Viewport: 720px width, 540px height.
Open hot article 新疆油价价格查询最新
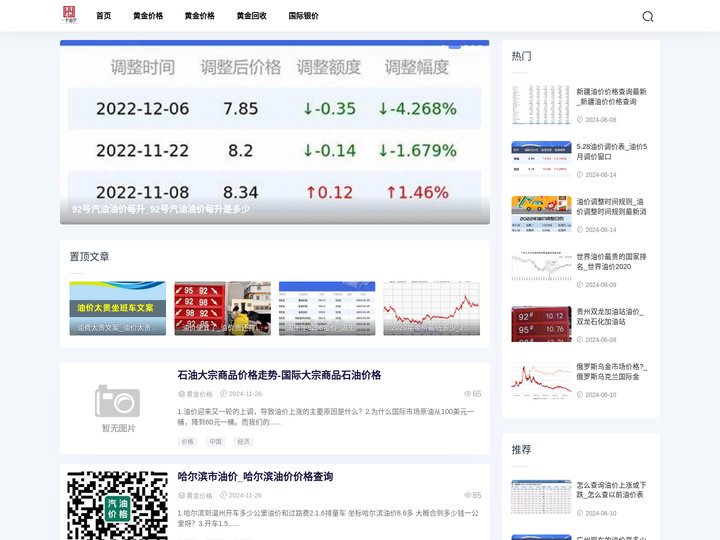[x=611, y=96]
